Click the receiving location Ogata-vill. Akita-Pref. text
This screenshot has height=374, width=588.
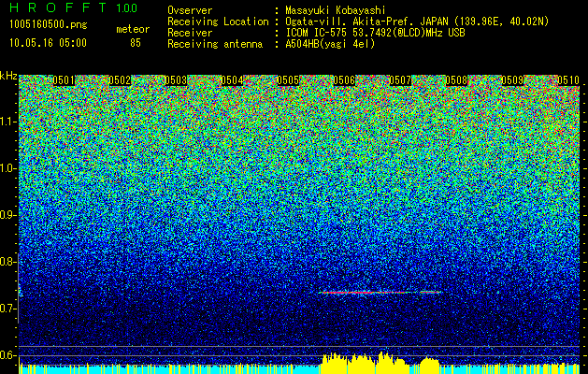(x=417, y=22)
